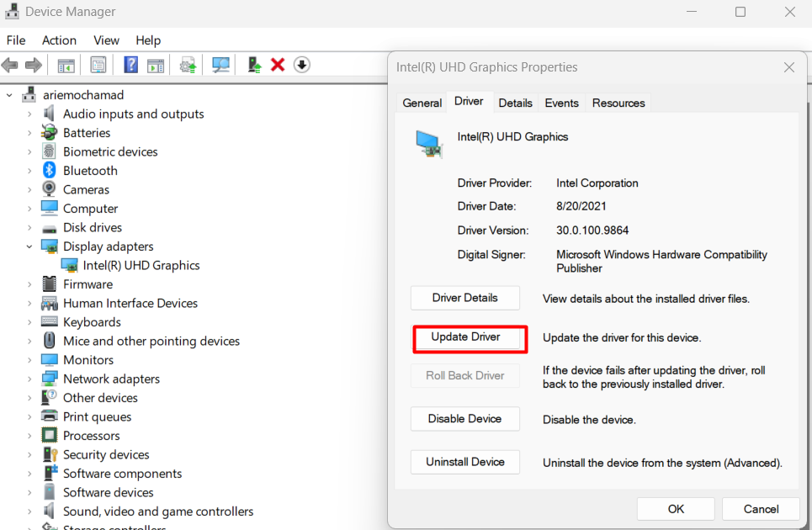Click the Uninstall Device button
This screenshot has height=530, width=812.
coord(465,462)
